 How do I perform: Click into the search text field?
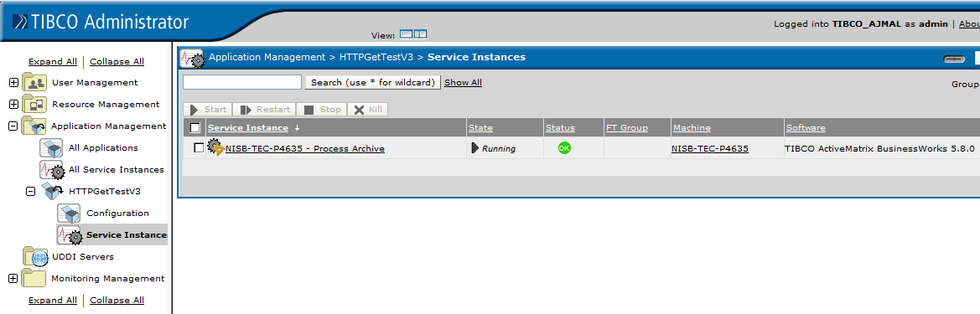point(242,82)
